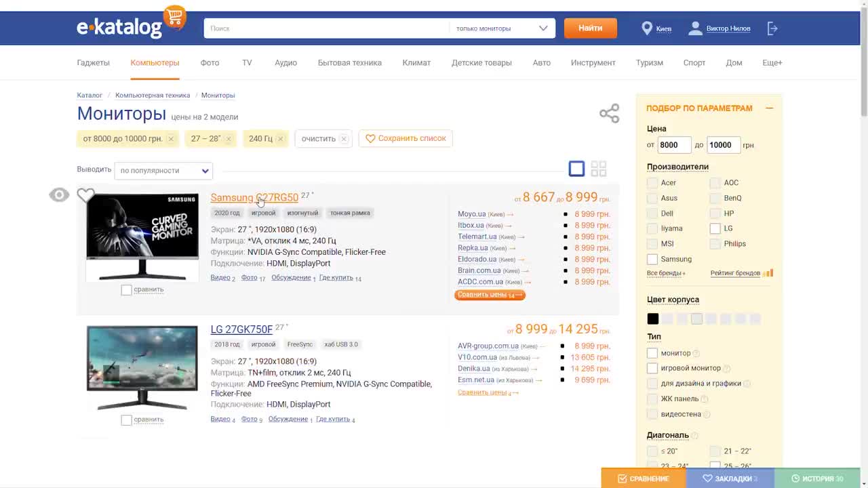Select the black body color swatch

pos(653,319)
